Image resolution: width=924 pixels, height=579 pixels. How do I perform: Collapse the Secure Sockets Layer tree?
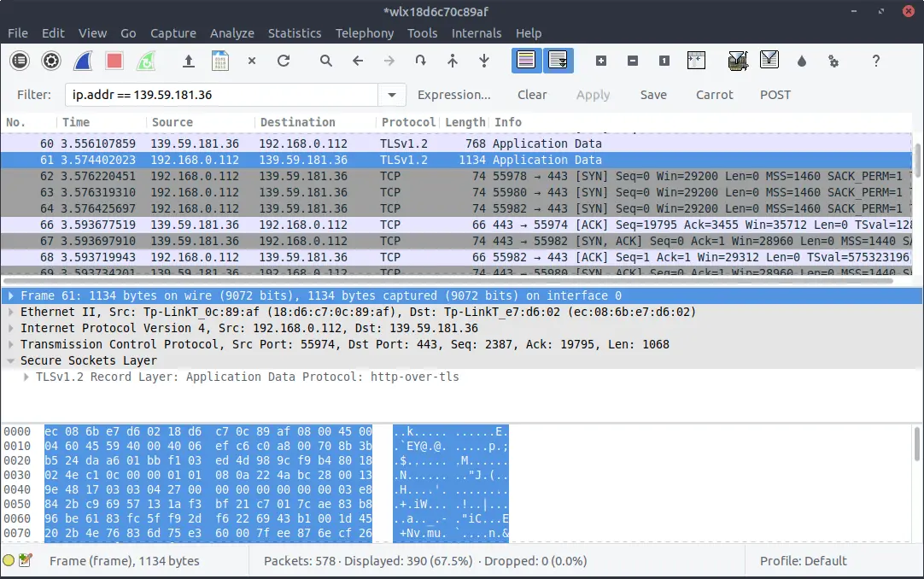[x=10, y=360]
